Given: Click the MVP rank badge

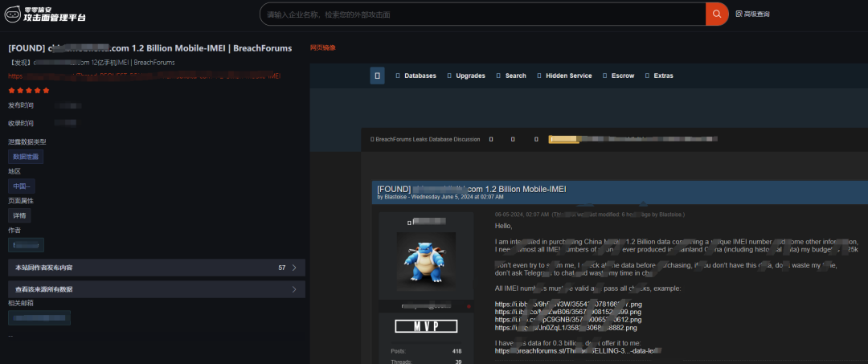Looking at the screenshot, I should [426, 326].
